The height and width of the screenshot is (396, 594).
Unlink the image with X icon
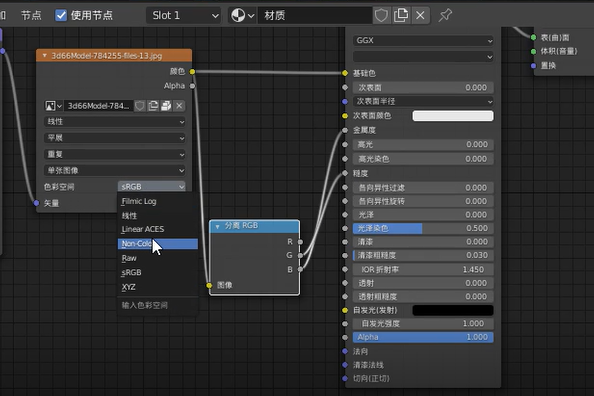pos(179,106)
